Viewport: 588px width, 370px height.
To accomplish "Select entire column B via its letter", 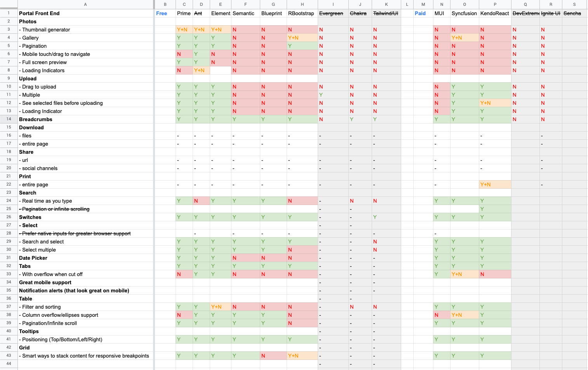I will pos(165,4).
